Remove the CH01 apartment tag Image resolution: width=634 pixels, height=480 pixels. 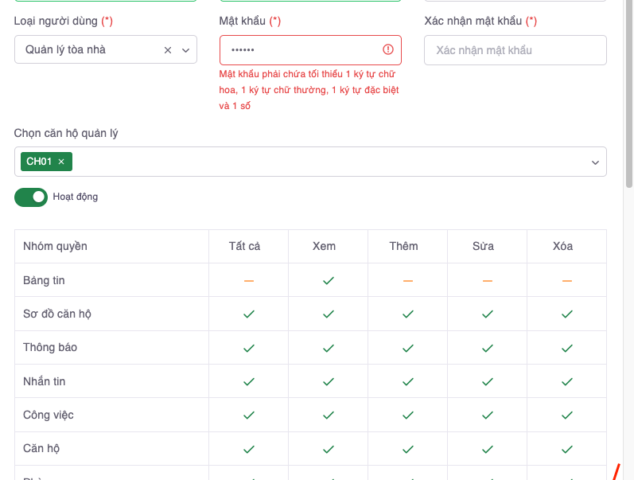coord(61,162)
